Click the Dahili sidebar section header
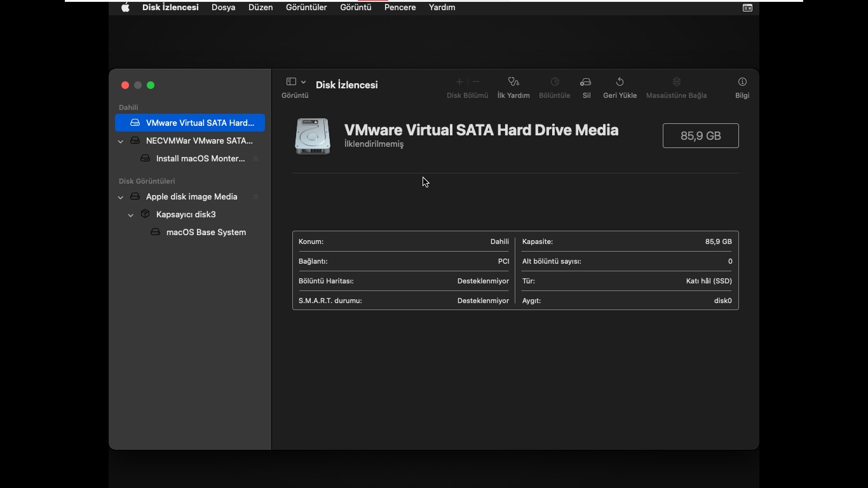This screenshot has width=868, height=488. coord(128,107)
